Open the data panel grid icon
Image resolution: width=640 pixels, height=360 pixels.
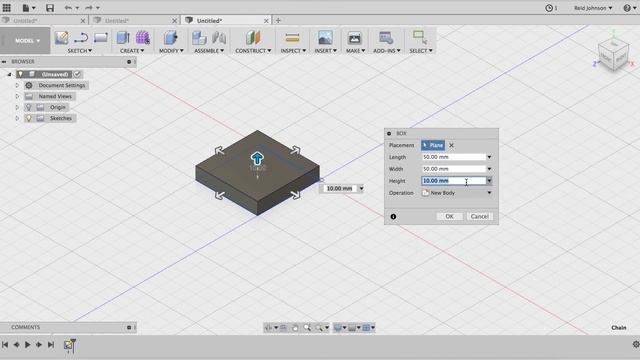pos(7,7)
